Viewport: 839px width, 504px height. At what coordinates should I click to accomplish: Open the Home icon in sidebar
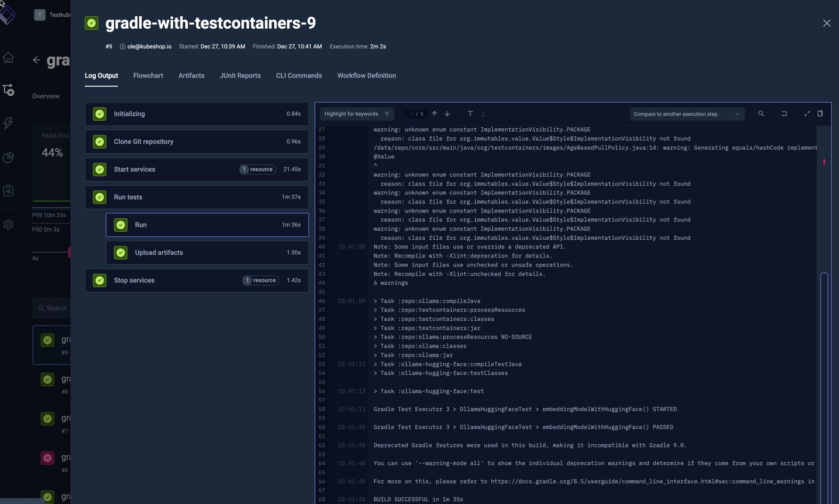point(8,57)
